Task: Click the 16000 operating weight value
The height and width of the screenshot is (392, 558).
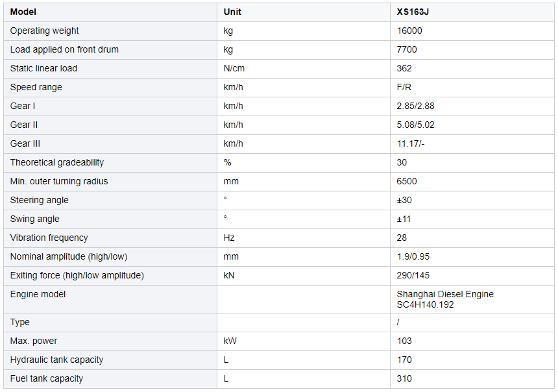Action: [x=409, y=31]
